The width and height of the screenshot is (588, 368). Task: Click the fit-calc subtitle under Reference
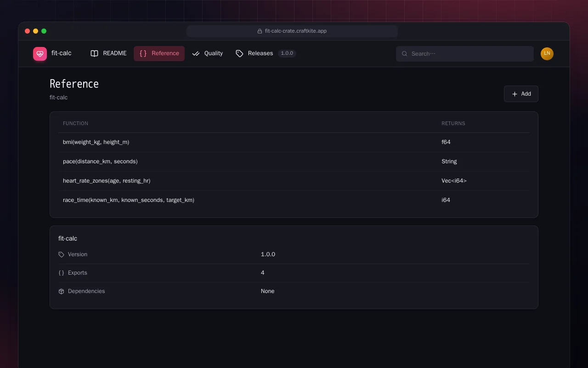[x=59, y=98]
